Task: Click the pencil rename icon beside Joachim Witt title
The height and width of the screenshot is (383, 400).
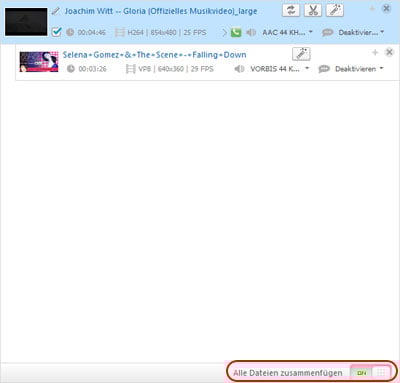Action: pos(56,11)
